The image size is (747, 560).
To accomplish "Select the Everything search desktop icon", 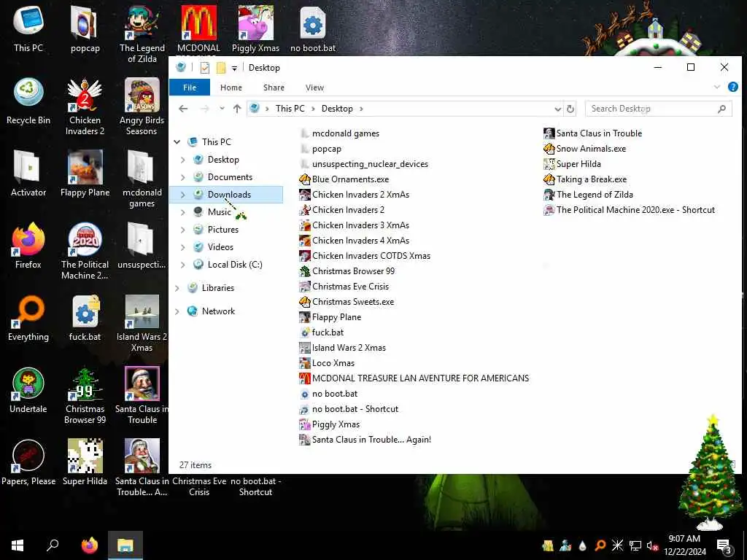I will pyautogui.click(x=28, y=318).
